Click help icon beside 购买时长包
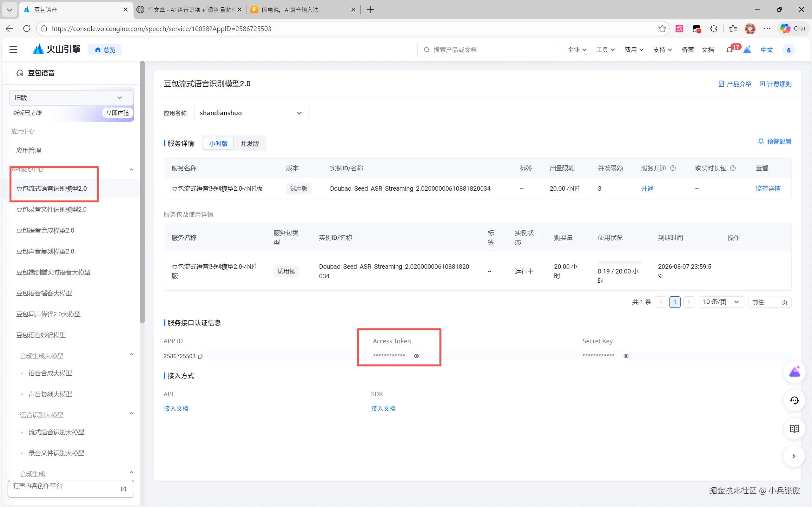This screenshot has height=507, width=812. click(x=733, y=168)
